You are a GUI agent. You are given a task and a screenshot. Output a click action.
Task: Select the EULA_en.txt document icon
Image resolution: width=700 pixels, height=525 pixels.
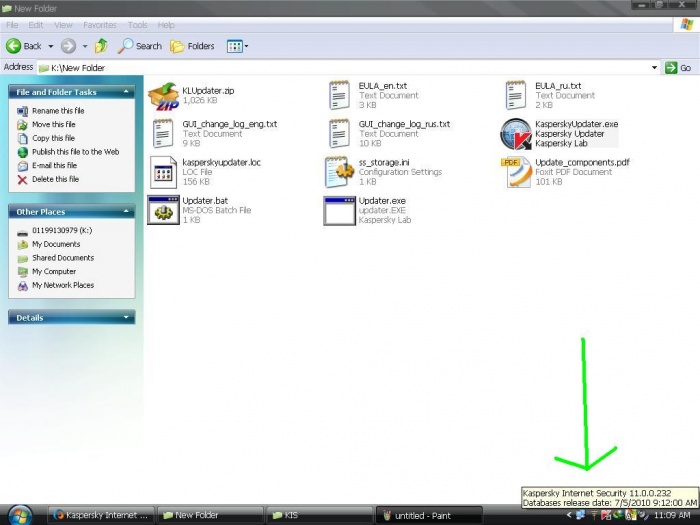coord(339,95)
